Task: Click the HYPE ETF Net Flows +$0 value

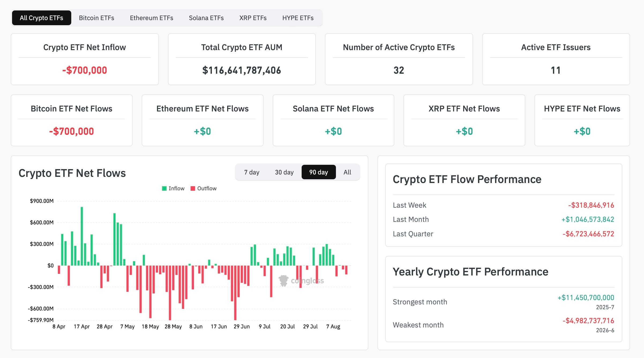Action: pyautogui.click(x=582, y=131)
